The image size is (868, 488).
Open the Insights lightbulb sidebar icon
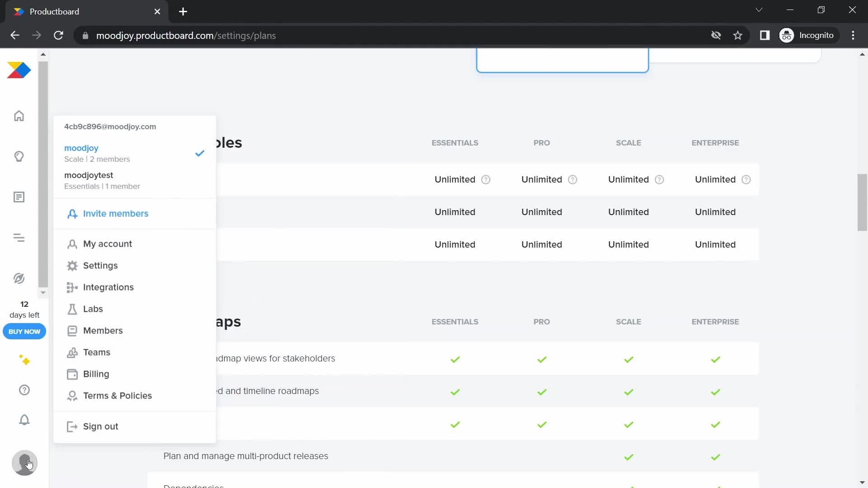19,156
